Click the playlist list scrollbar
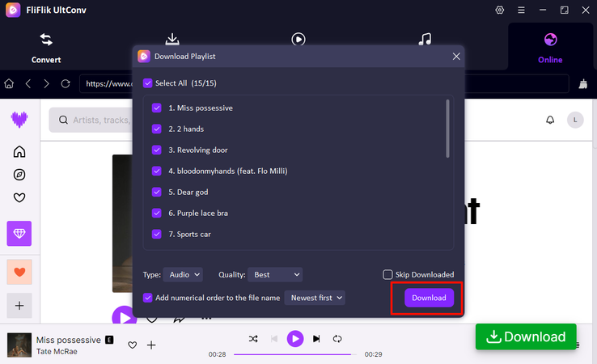 click(x=447, y=129)
